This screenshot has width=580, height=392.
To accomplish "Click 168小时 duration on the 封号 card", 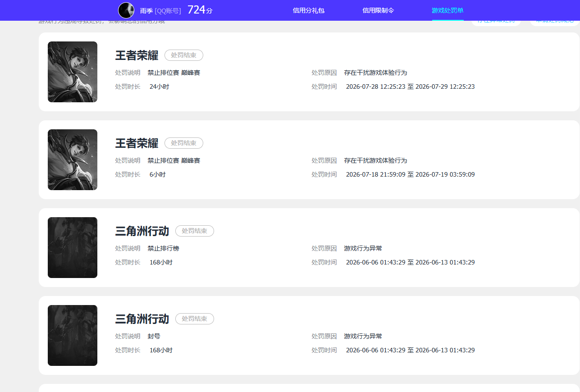I will [x=161, y=350].
